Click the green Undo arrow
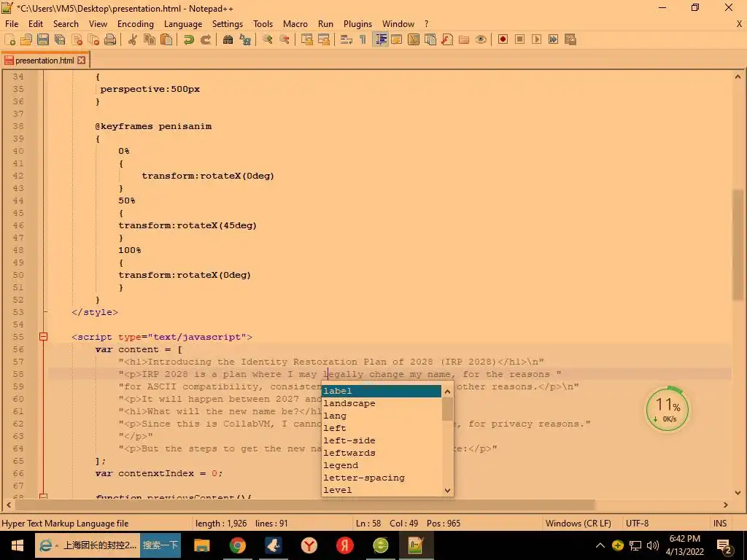Viewport: 747px width, 560px height. [189, 39]
